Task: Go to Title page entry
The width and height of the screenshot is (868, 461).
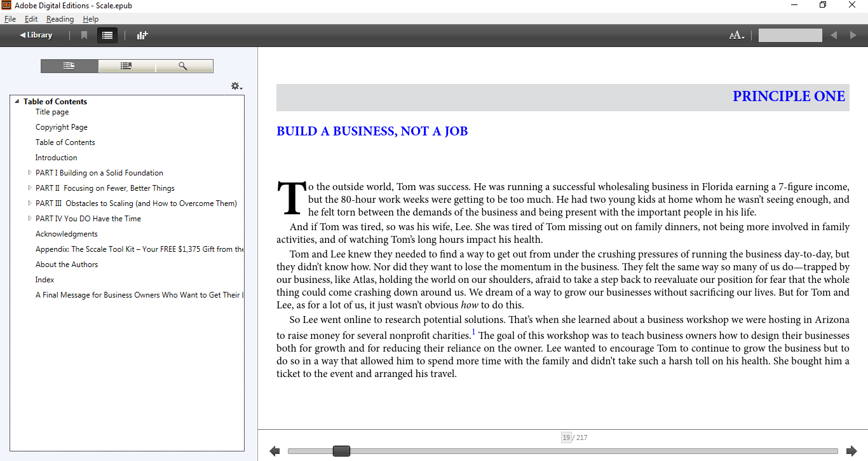Action: [52, 112]
